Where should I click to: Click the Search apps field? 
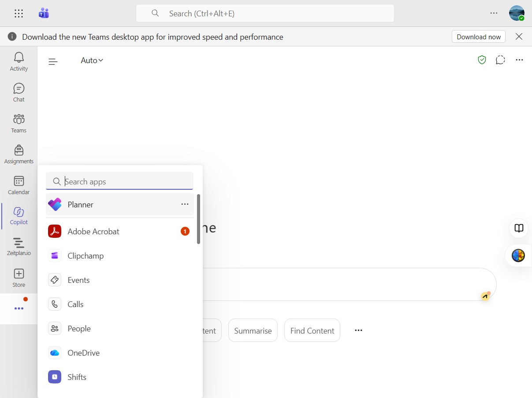click(119, 181)
